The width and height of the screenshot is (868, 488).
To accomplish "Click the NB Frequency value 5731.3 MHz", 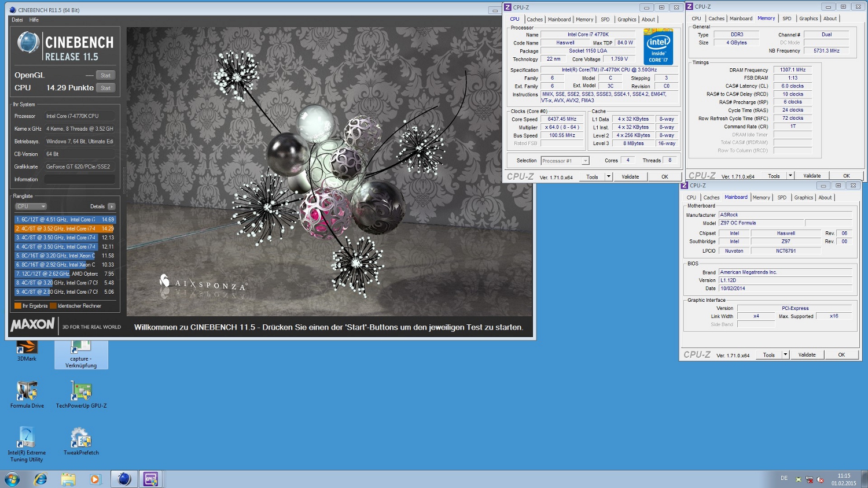I will pyautogui.click(x=826, y=51).
